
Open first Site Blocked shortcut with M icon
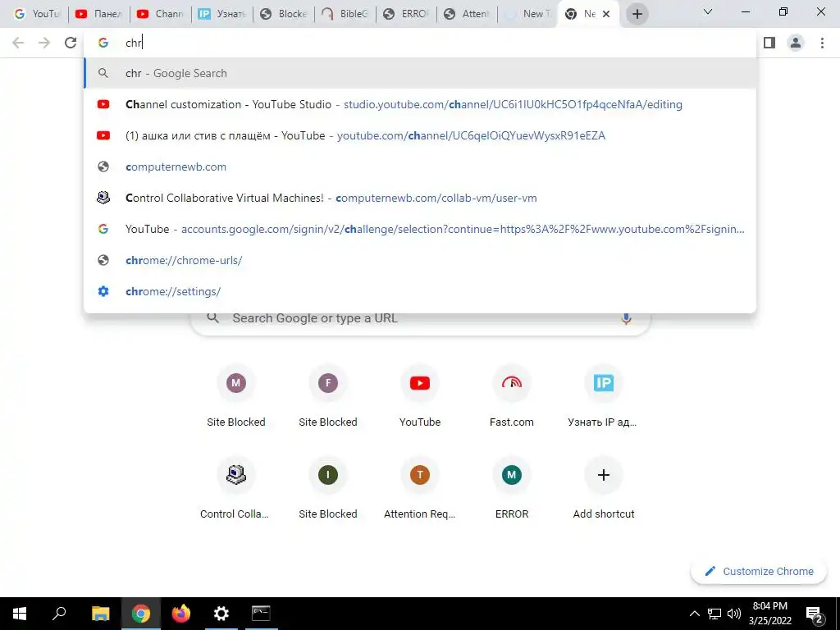pyautogui.click(x=236, y=397)
